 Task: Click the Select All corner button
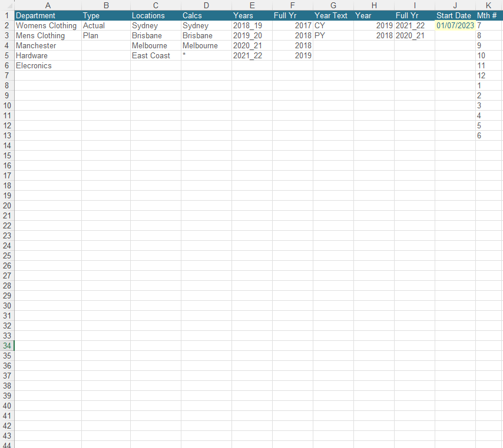(7, 5)
